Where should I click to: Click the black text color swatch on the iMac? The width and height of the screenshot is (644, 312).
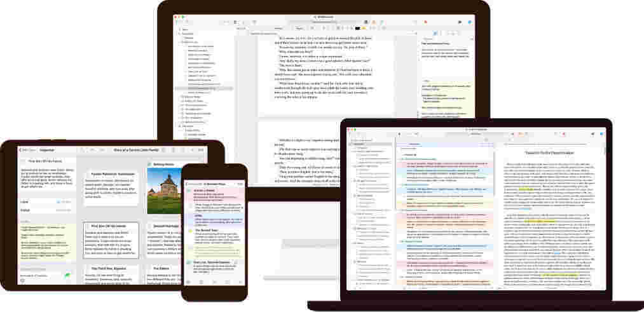point(358,29)
